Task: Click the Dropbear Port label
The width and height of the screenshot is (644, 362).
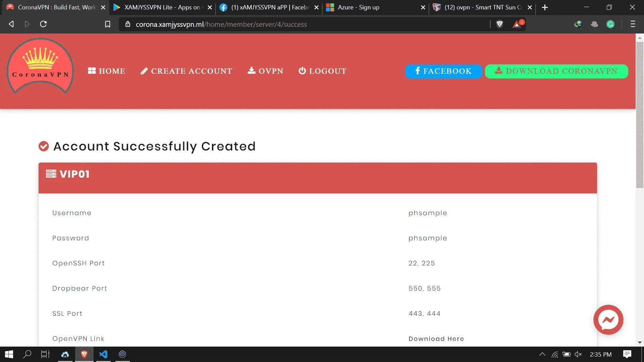Action: point(79,289)
